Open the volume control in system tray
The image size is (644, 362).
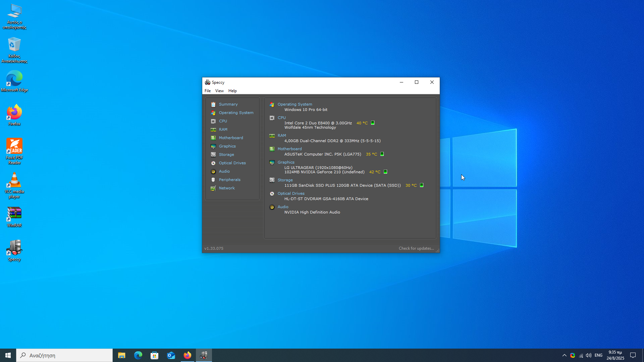589,355
